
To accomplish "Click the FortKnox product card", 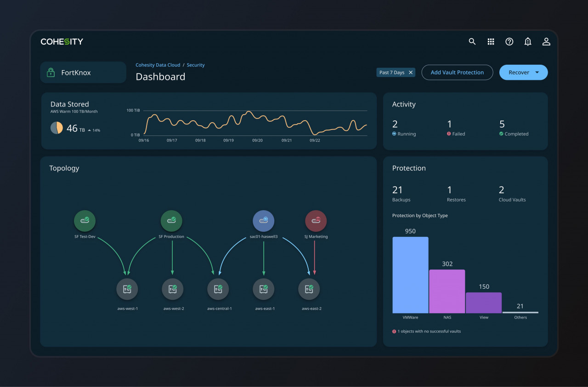I will [83, 73].
